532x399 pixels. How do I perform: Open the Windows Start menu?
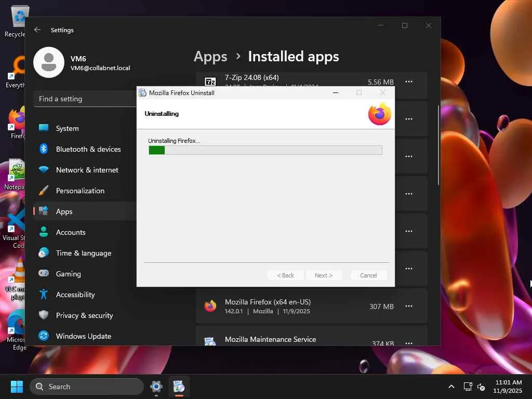17,387
